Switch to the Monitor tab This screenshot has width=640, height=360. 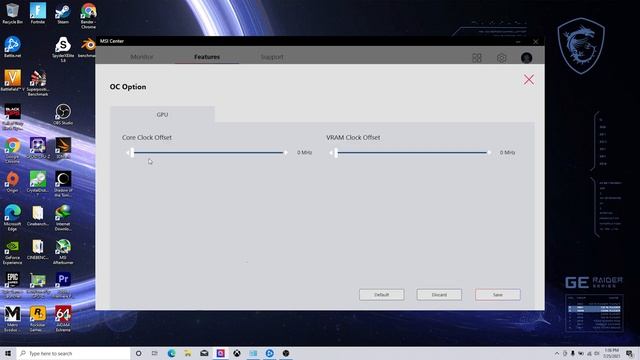[142, 57]
